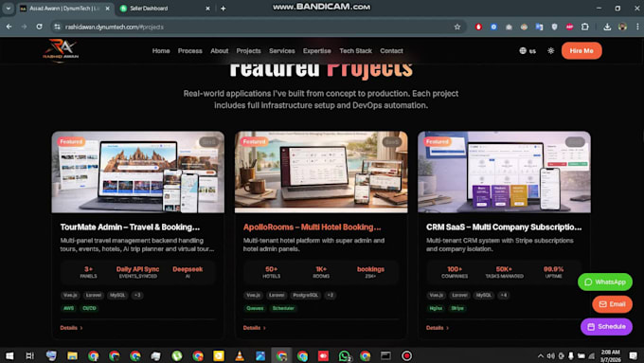Click the Email floating button
This screenshot has height=363, width=644.
click(612, 304)
